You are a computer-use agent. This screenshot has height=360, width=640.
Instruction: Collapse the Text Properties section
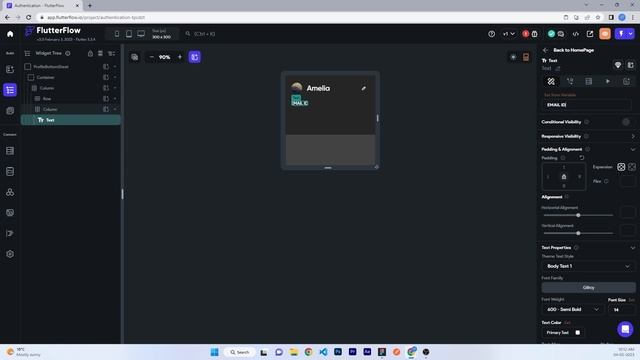pyautogui.click(x=633, y=248)
